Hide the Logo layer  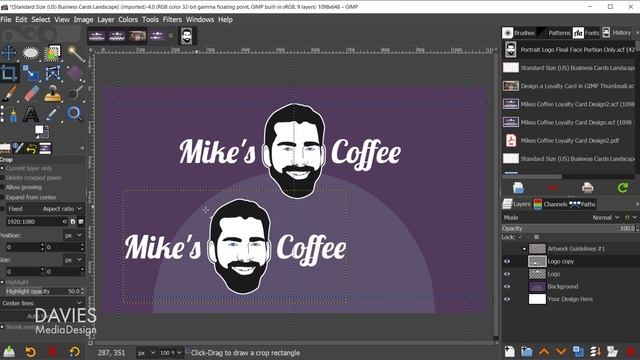pos(507,274)
